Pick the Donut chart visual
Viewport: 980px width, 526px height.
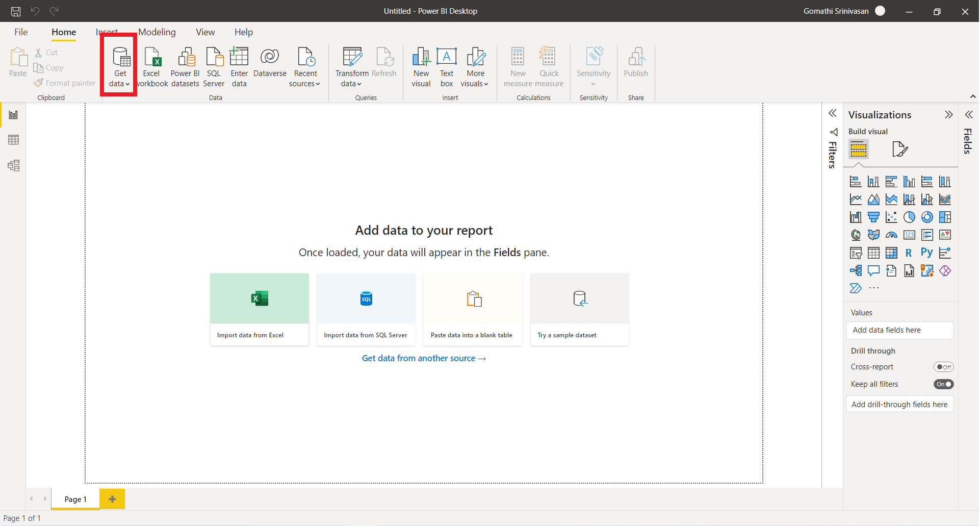pyautogui.click(x=927, y=217)
